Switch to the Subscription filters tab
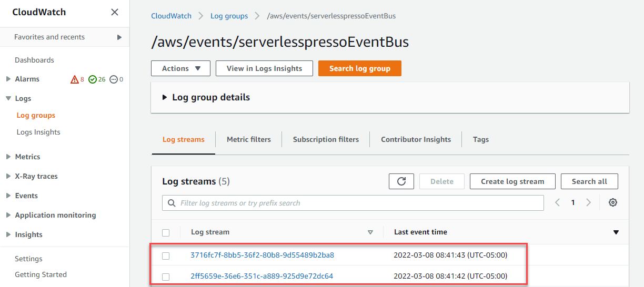Viewport: 644px width, 287px height. pos(326,139)
